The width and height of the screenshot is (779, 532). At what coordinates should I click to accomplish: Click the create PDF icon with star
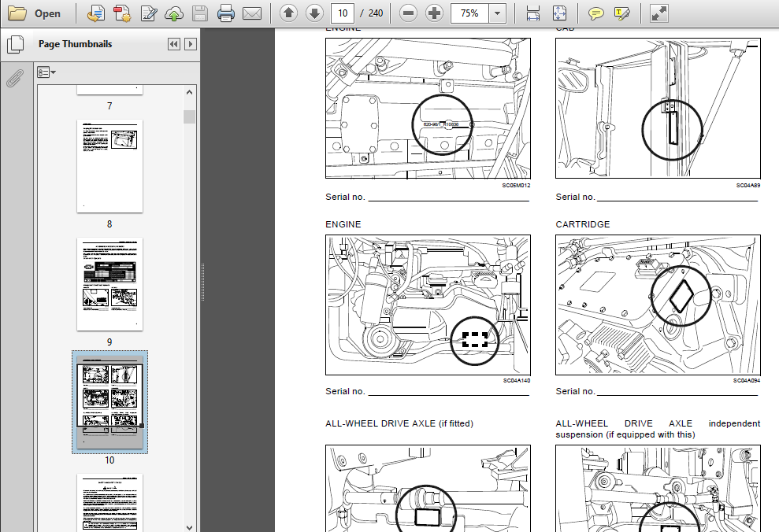coord(122,13)
